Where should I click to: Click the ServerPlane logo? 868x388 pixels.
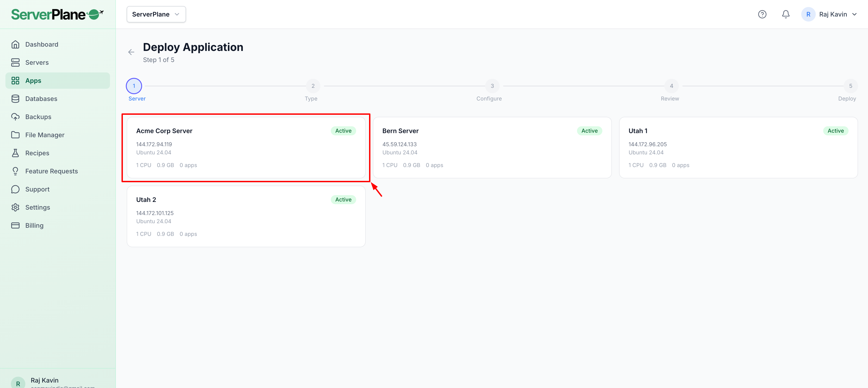(x=57, y=14)
